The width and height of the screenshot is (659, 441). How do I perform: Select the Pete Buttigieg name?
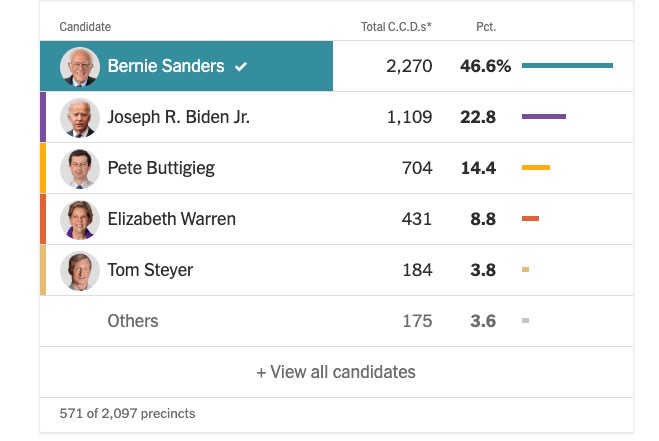[161, 168]
